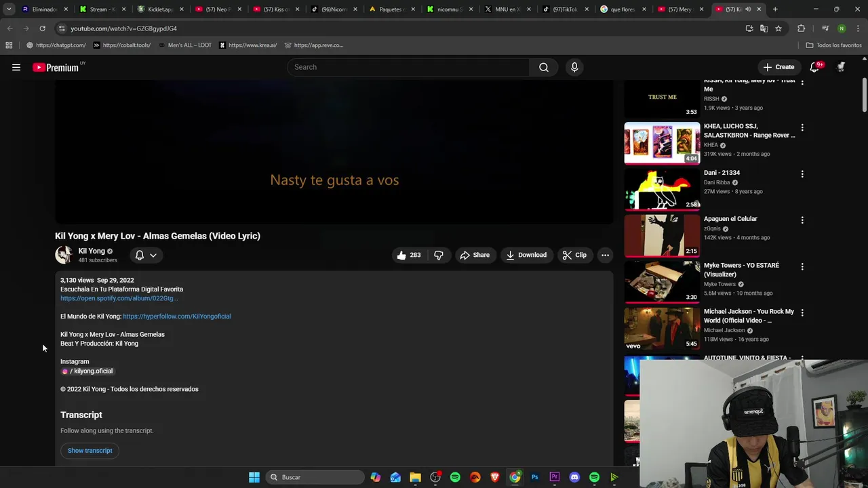
Task: Open Chrome apps grid in bookmarks bar
Action: [x=9, y=45]
